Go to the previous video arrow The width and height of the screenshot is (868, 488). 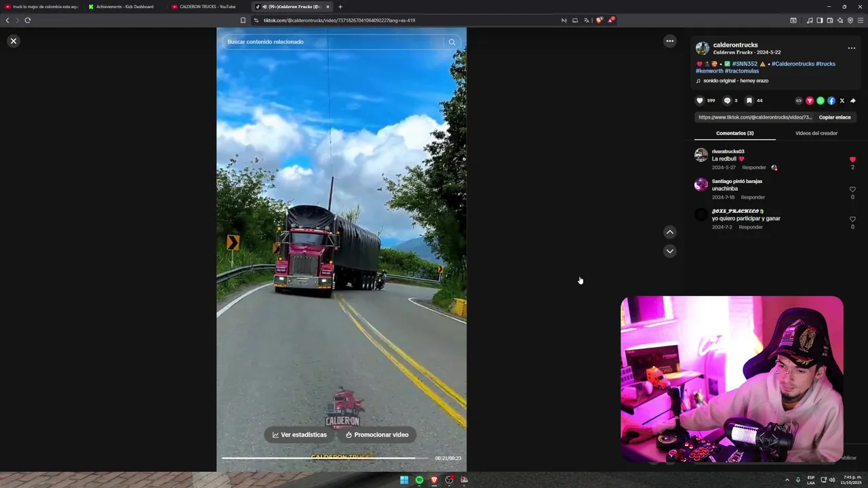[x=670, y=232]
